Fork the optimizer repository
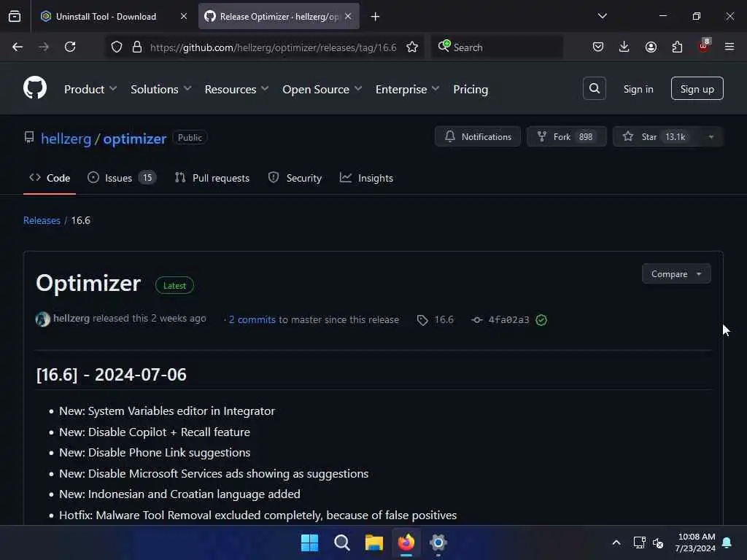747x560 pixels. coord(566,137)
